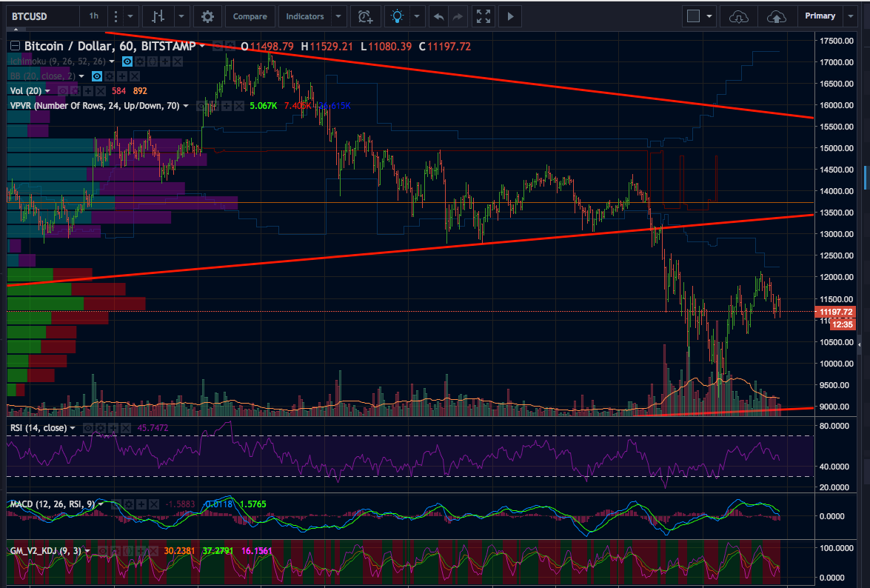Toggle VPVR visibility eye icon
The image size is (870, 588).
(201, 106)
